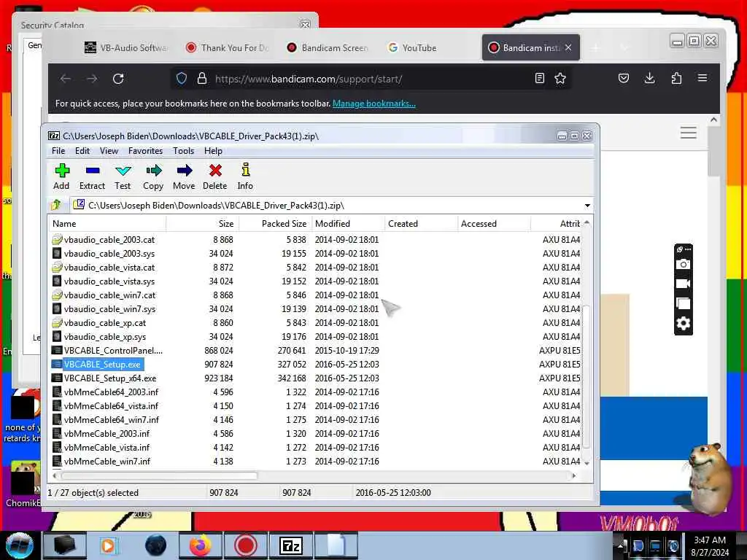Switch to Bandicam Screen tab
Image resolution: width=747 pixels, height=560 pixels.
(x=329, y=47)
